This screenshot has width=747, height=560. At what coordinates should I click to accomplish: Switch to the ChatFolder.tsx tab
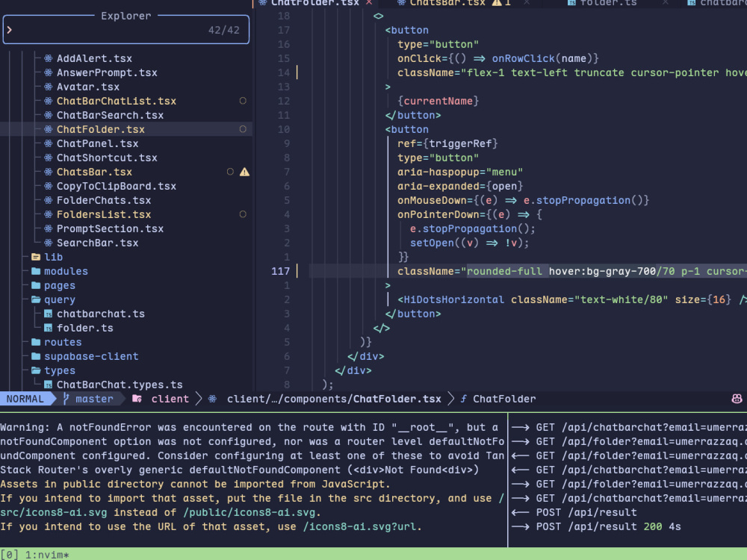(315, 3)
